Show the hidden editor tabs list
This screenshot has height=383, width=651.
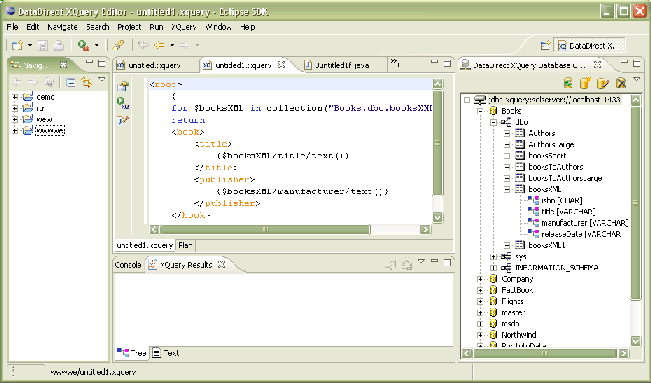tap(395, 63)
